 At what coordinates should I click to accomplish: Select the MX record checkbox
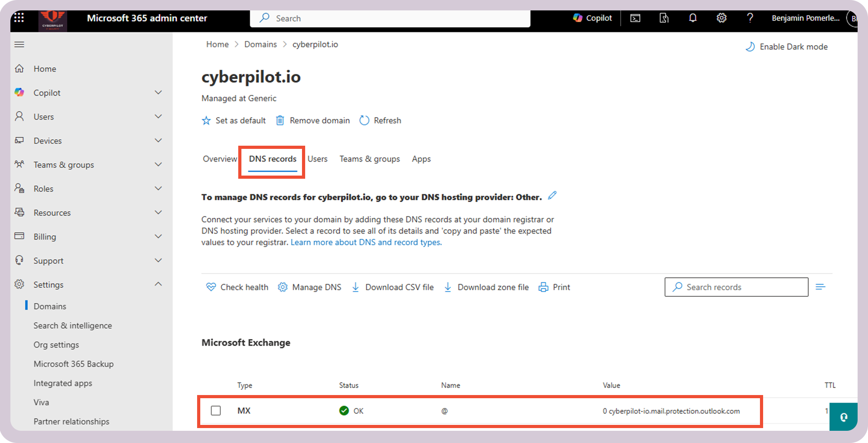[216, 410]
